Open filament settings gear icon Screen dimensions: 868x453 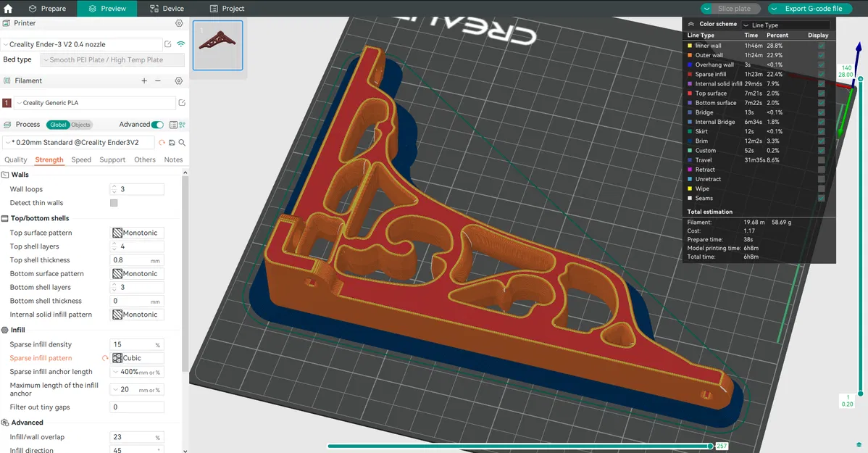click(x=179, y=81)
